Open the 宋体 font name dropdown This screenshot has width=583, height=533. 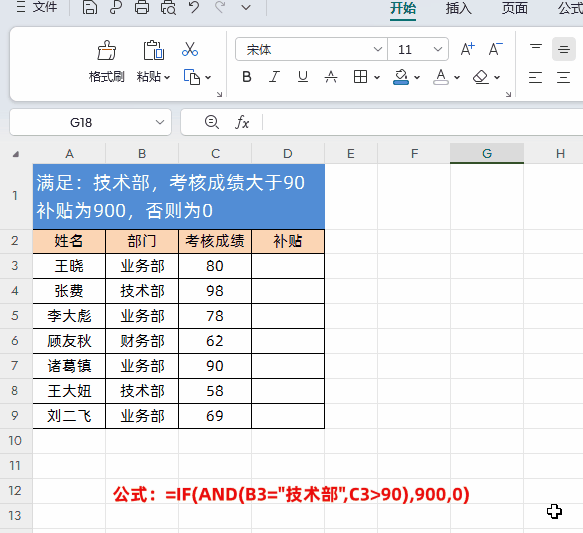tap(378, 49)
